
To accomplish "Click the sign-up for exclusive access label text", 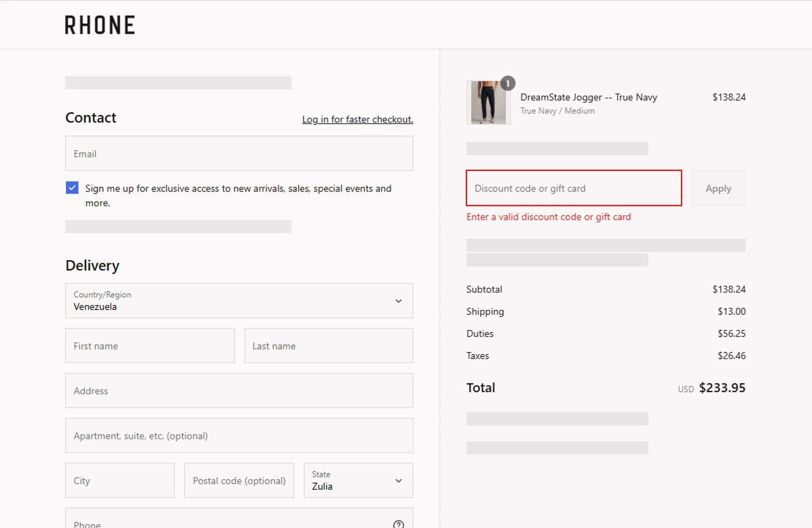I will click(x=238, y=195).
